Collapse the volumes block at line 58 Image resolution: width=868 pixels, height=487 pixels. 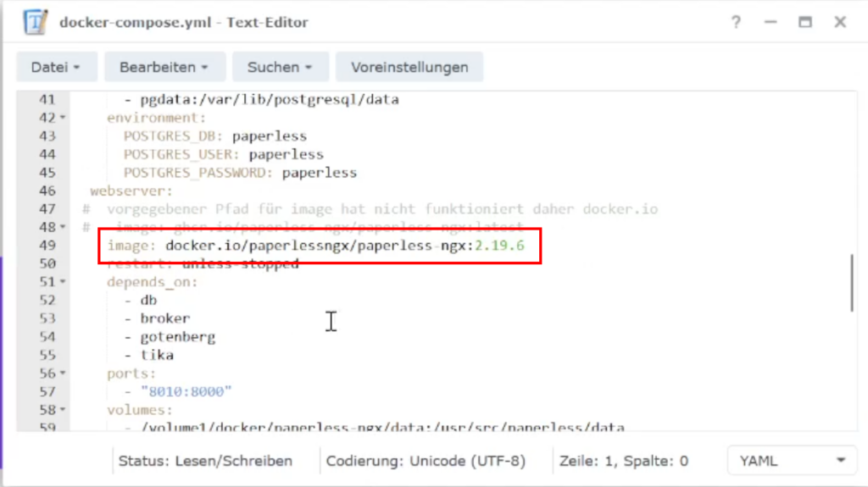pyautogui.click(x=63, y=410)
